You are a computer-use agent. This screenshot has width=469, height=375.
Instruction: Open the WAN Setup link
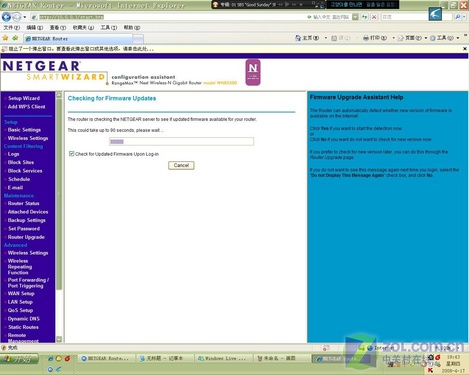click(x=21, y=293)
